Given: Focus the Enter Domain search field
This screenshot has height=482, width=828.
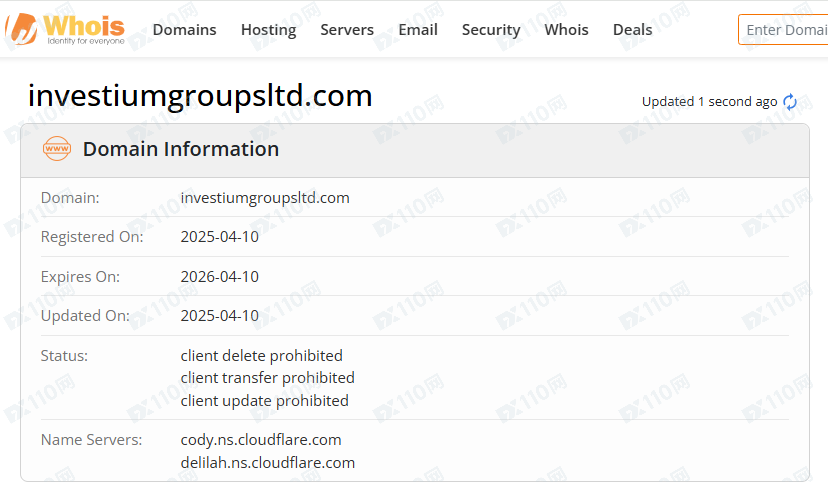Looking at the screenshot, I should coord(785,30).
